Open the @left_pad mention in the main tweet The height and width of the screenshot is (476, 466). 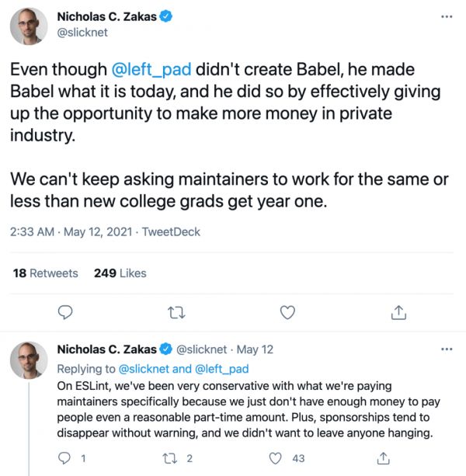tap(151, 70)
